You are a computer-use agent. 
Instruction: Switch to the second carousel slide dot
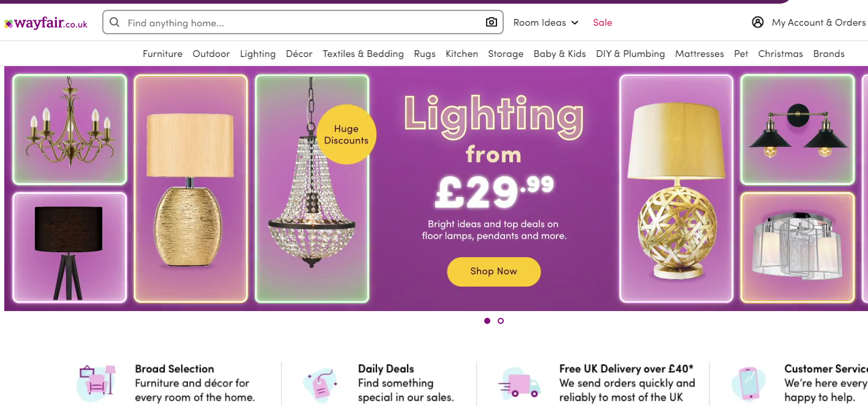tap(501, 321)
